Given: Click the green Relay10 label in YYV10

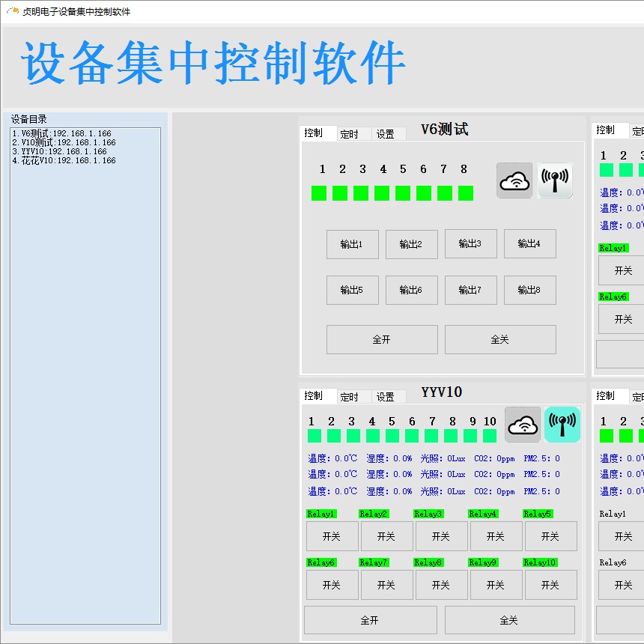Looking at the screenshot, I should 541,562.
